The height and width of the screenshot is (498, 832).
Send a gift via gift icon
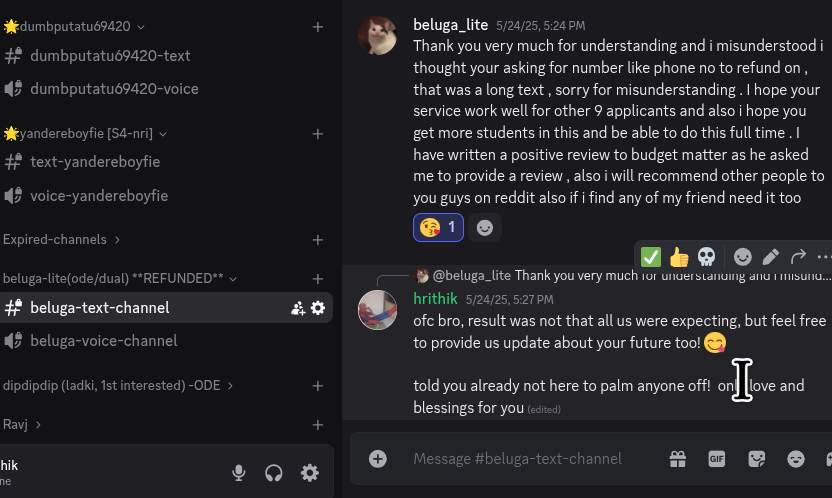pyautogui.click(x=678, y=459)
